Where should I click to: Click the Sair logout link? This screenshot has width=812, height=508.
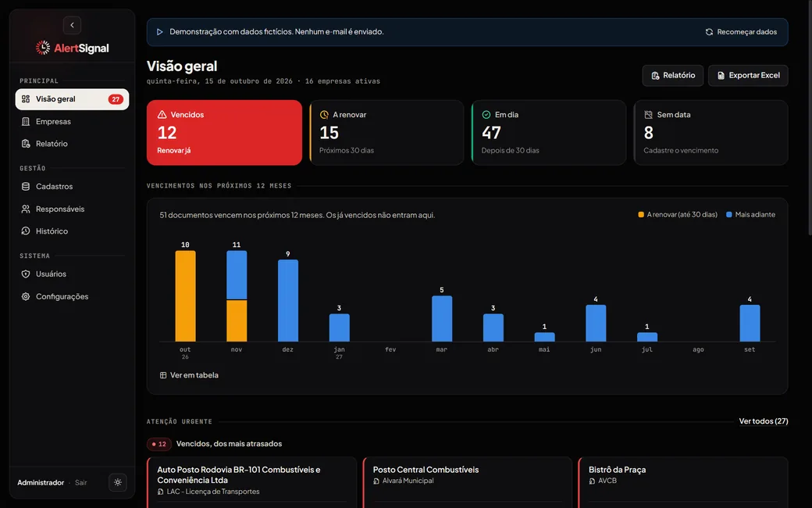tap(80, 483)
